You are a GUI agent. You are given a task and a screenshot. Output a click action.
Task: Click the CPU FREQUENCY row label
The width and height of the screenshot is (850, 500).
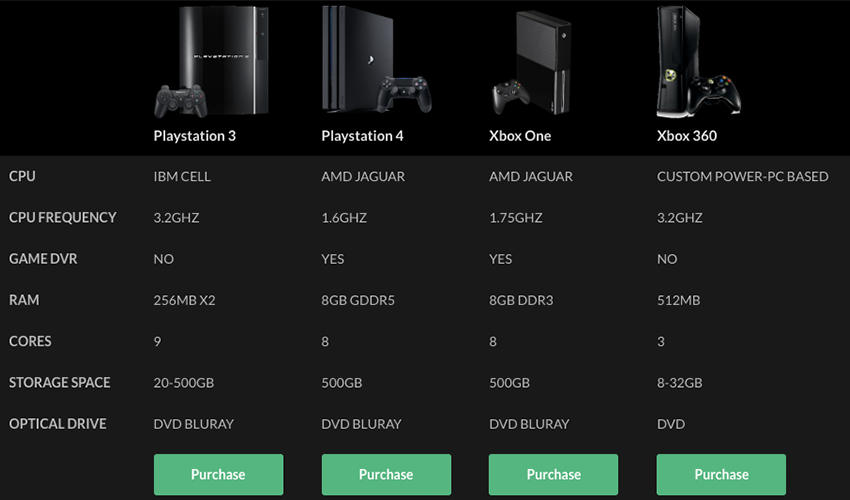coord(63,217)
